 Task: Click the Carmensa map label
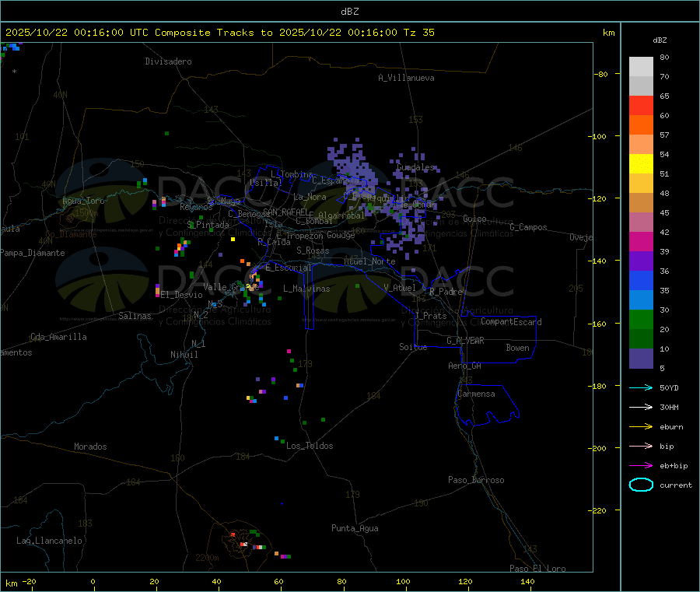[x=476, y=394]
